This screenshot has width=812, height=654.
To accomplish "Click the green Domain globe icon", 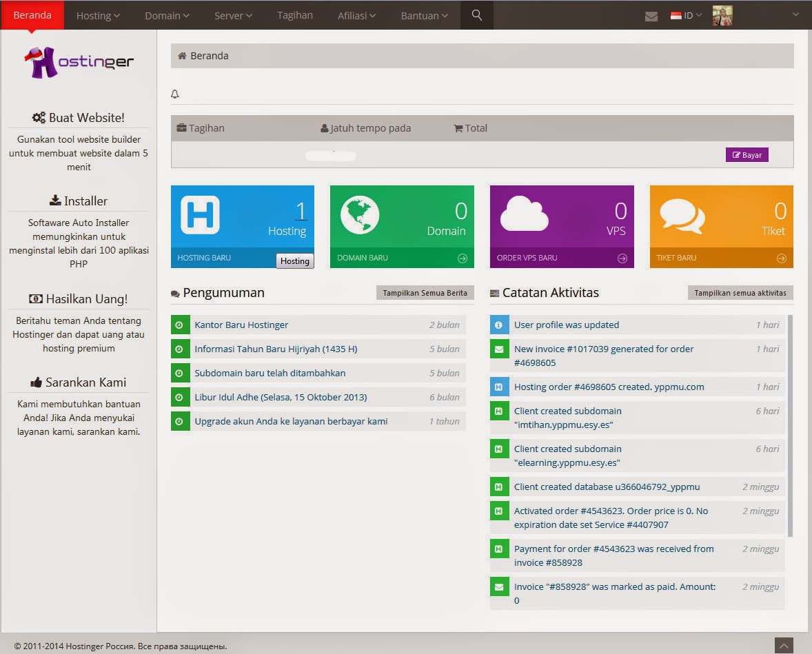I will coord(360,214).
